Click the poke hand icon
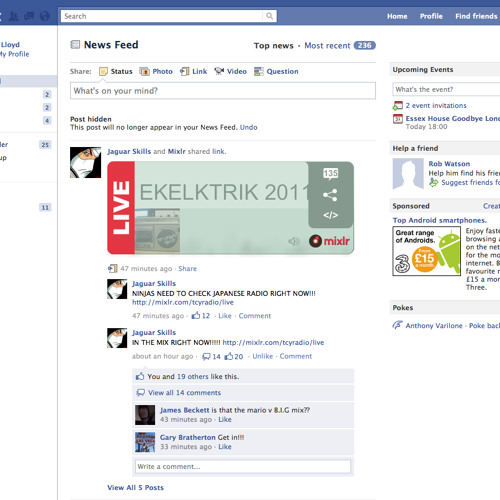The image size is (500, 500). pyautogui.click(x=397, y=325)
